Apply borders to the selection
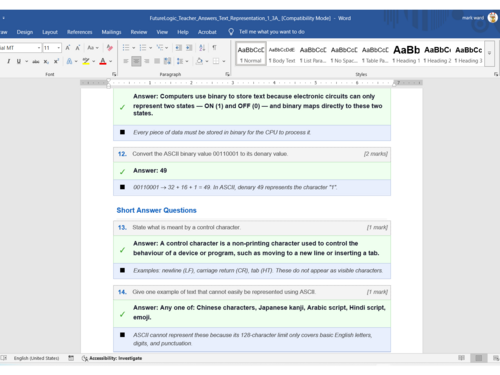Viewport: 500px width, 375px height. [x=216, y=61]
